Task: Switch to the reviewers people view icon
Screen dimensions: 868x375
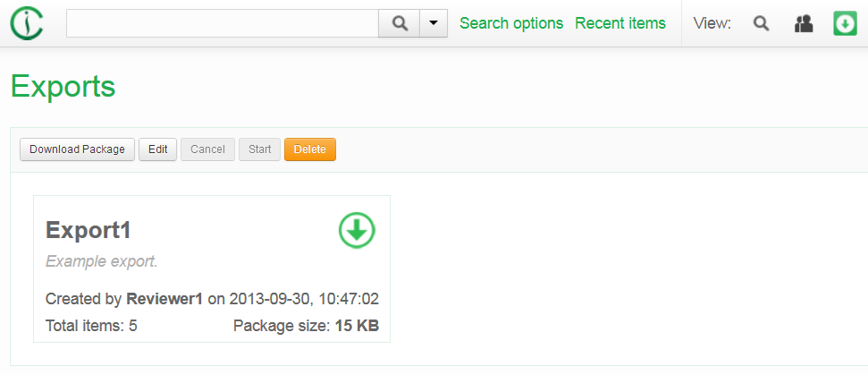Action: pos(804,23)
